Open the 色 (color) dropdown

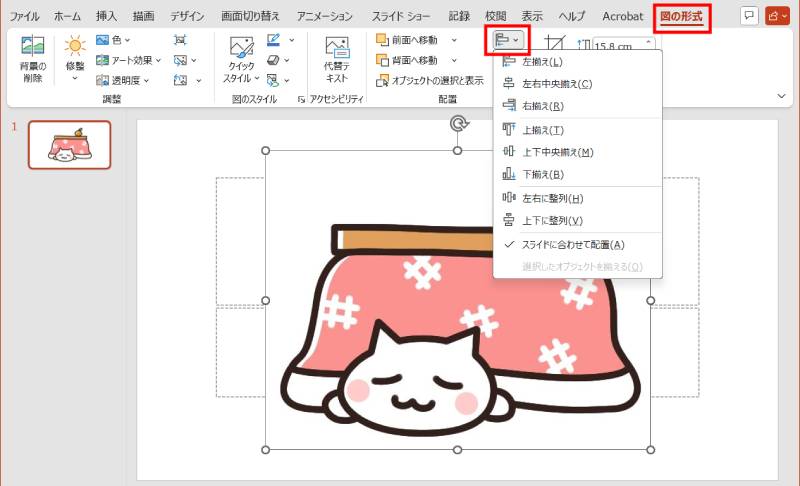pos(113,40)
